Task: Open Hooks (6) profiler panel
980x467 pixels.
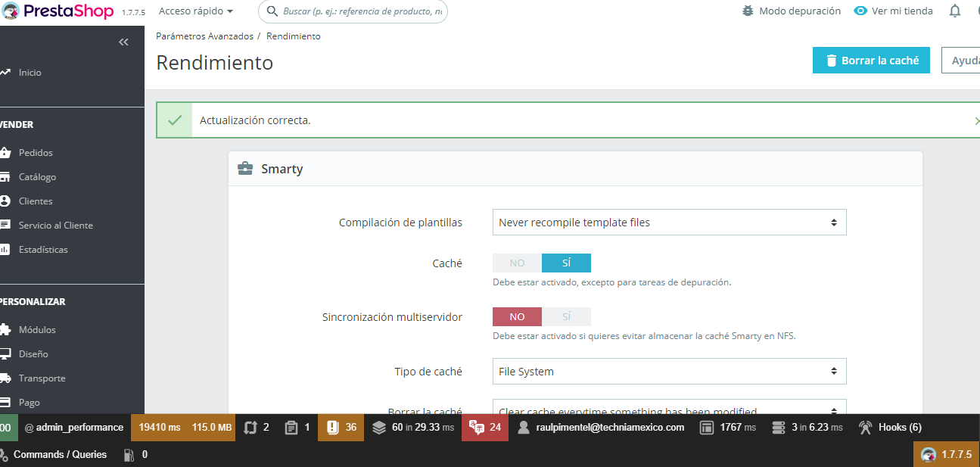Action: tap(890, 427)
